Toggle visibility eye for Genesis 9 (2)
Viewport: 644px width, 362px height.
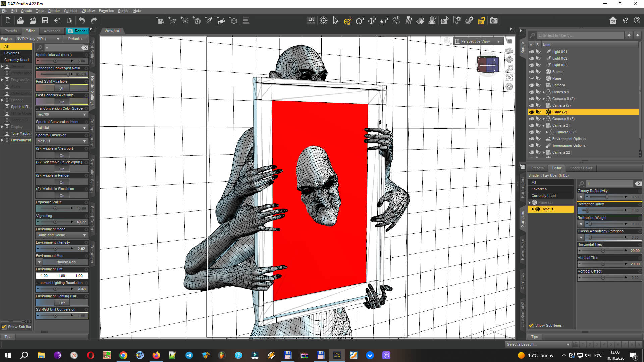pos(532,99)
